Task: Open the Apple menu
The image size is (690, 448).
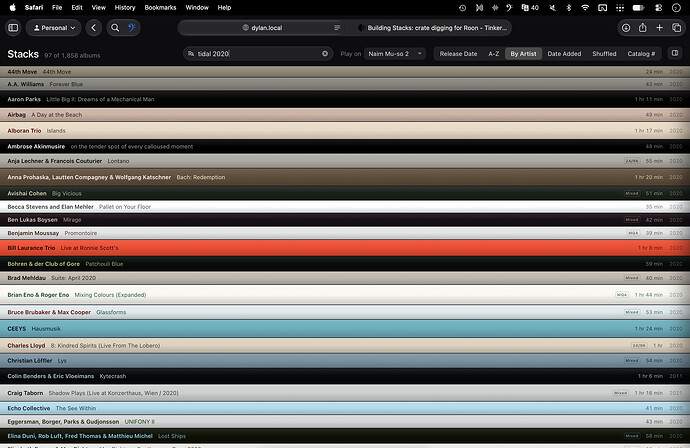Action: point(12,7)
